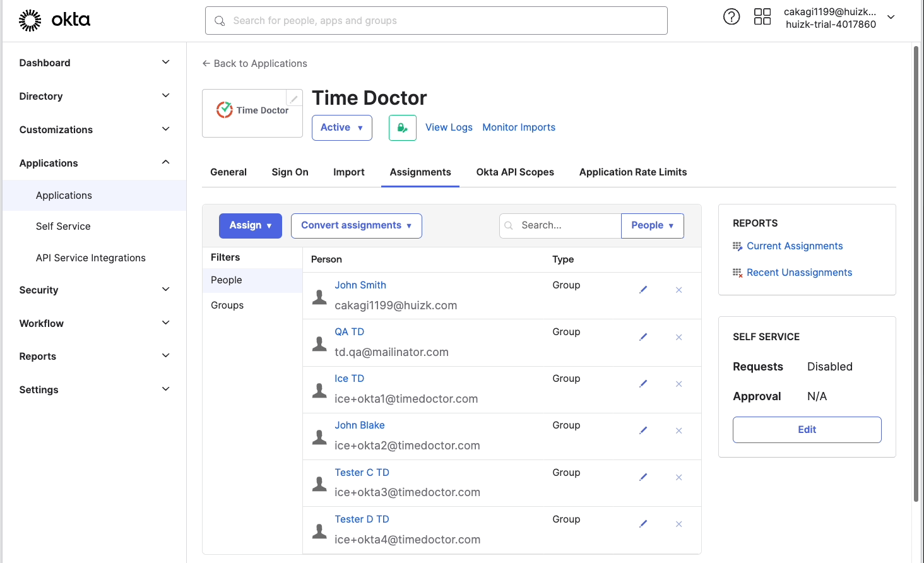Open the apps grid icon
924x563 pixels.
point(762,17)
